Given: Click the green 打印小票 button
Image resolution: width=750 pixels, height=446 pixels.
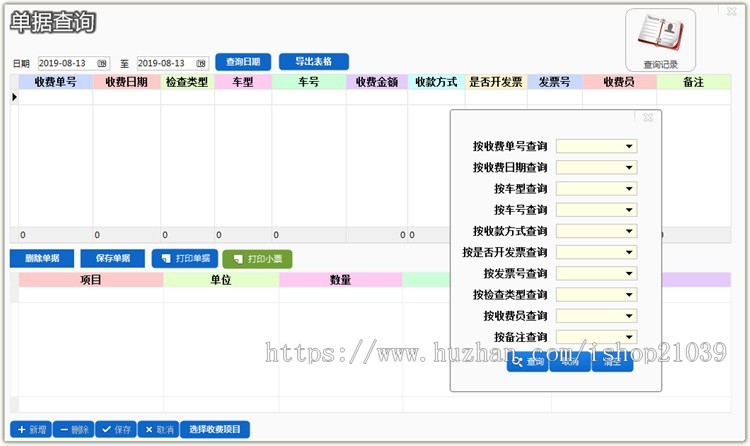Looking at the screenshot, I should point(257,259).
